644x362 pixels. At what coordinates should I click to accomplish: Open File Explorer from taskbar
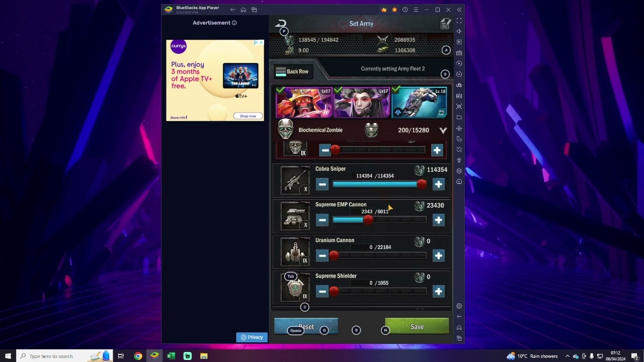[204, 356]
